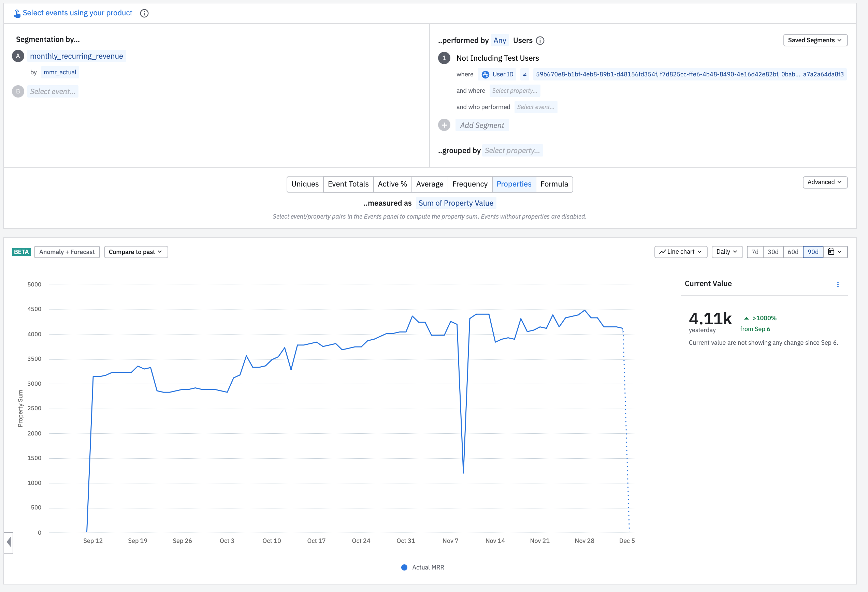868x592 pixels.
Task: Switch to the Formula tab
Action: 554,184
